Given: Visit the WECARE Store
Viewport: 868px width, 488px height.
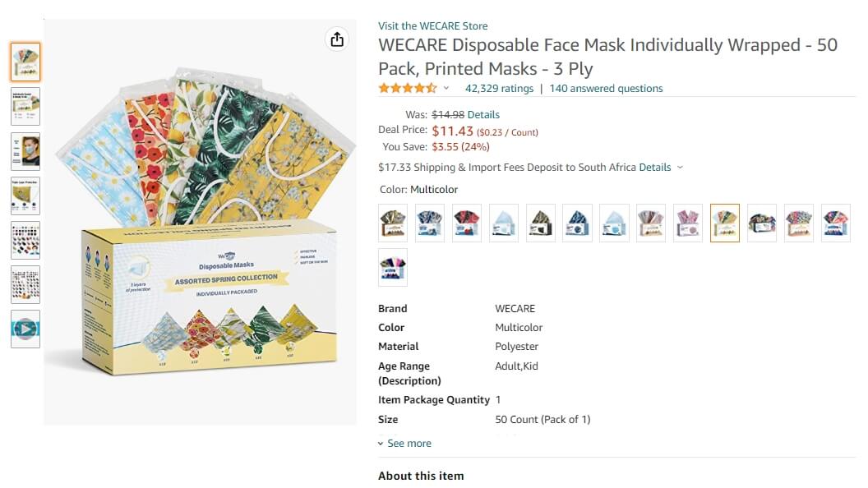Looking at the screenshot, I should tap(433, 25).
